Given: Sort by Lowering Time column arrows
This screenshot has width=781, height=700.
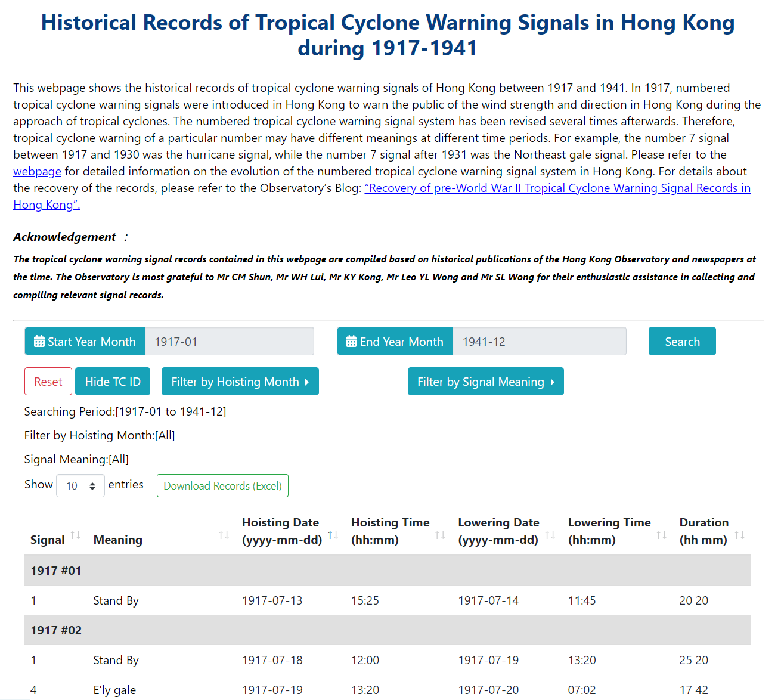Looking at the screenshot, I should (662, 535).
